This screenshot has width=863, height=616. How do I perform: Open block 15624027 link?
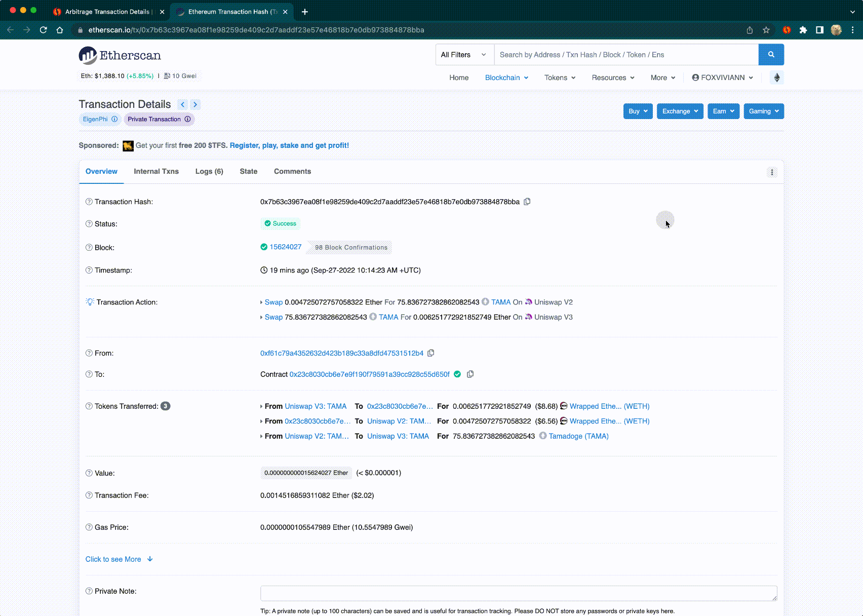pyautogui.click(x=285, y=247)
